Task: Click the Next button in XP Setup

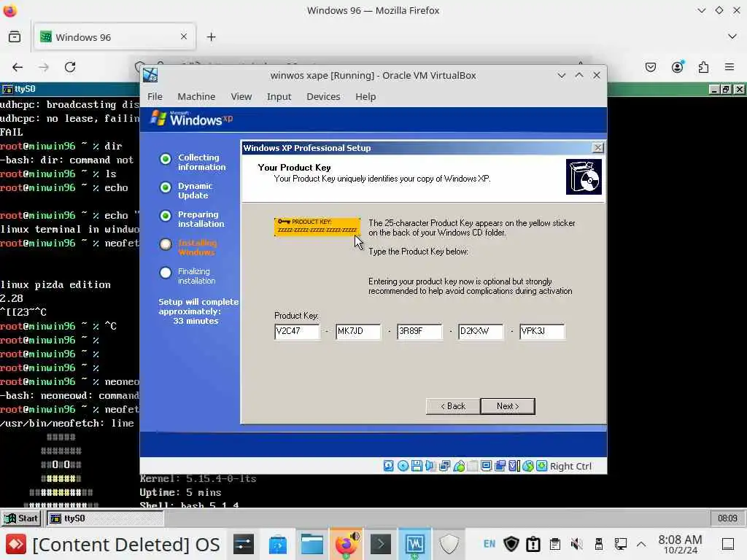Action: pyautogui.click(x=508, y=406)
